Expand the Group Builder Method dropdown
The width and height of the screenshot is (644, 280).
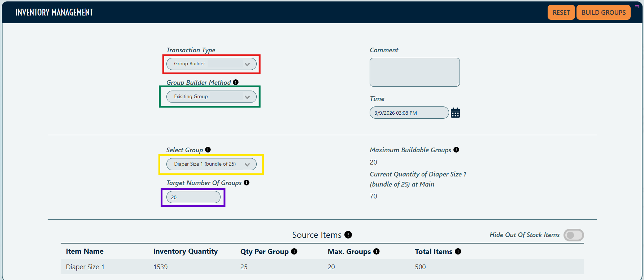click(x=211, y=97)
